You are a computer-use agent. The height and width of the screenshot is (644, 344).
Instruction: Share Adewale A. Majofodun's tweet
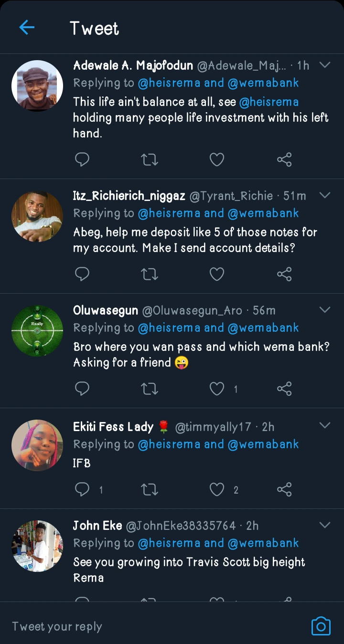(284, 159)
